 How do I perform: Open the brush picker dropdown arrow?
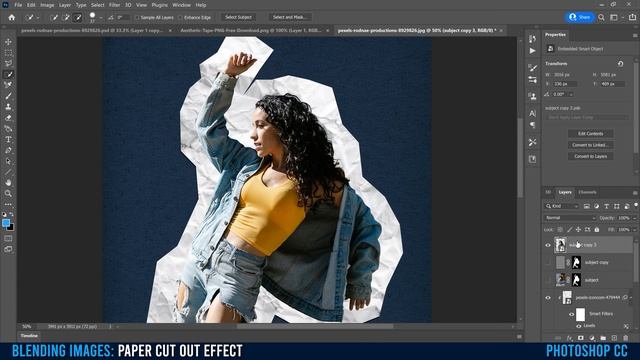pos(101,18)
